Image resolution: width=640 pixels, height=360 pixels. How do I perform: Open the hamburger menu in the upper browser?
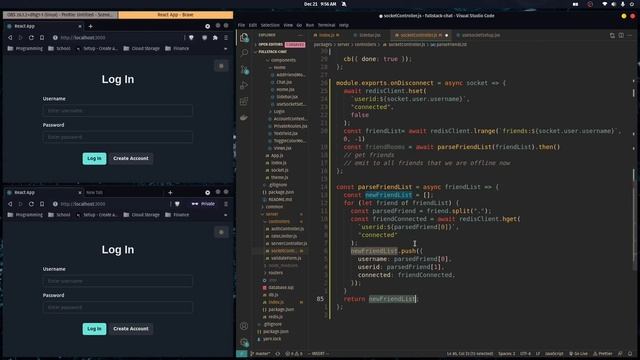pos(226,38)
